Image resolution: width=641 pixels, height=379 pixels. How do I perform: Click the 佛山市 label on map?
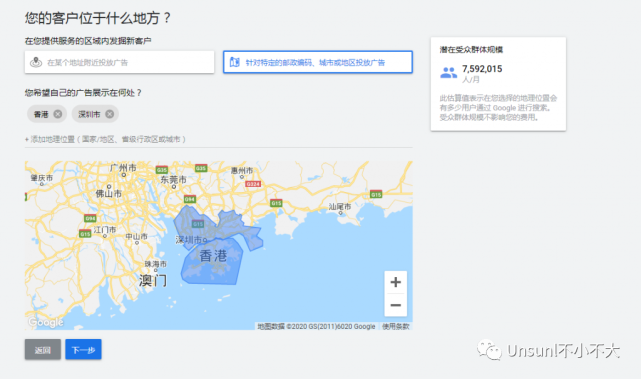[108, 193]
